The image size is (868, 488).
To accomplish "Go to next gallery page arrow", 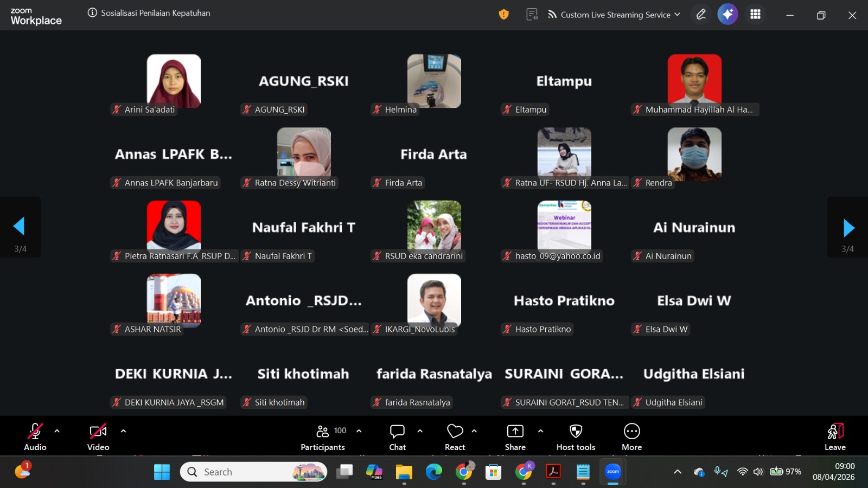I will coord(848,228).
